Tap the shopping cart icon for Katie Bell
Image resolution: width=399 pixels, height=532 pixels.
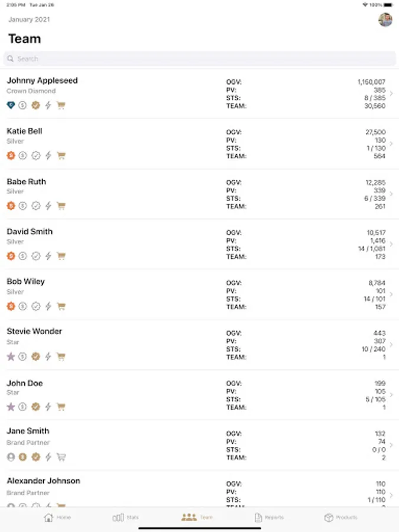tap(61, 156)
